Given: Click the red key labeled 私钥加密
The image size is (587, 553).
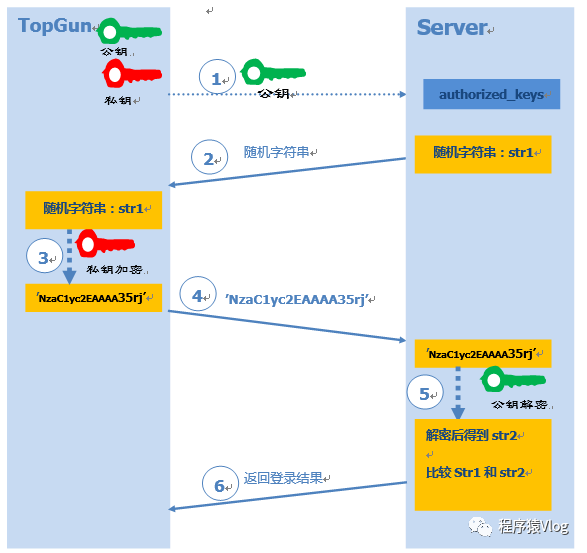Looking at the screenshot, I should click(106, 244).
